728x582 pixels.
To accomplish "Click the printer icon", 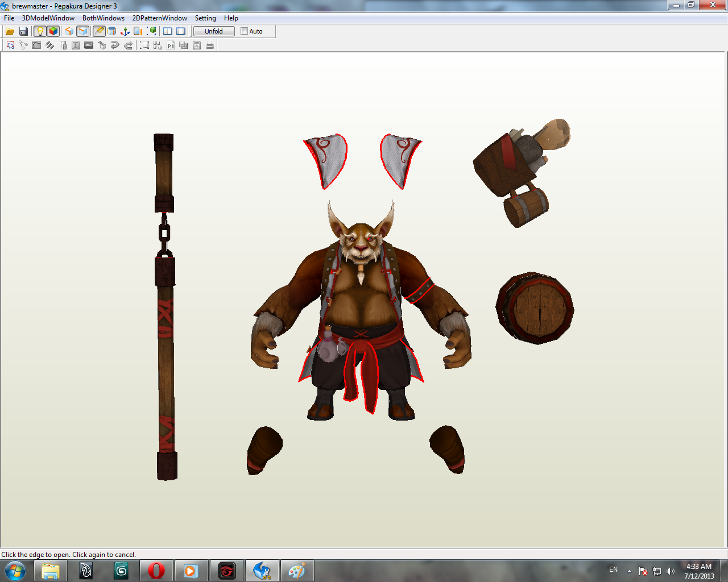I will point(210,45).
